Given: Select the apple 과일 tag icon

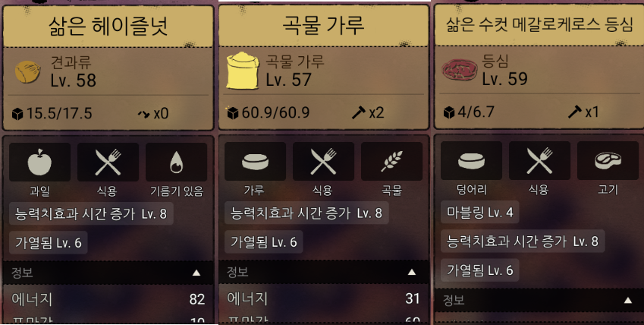Looking at the screenshot, I should (x=40, y=162).
